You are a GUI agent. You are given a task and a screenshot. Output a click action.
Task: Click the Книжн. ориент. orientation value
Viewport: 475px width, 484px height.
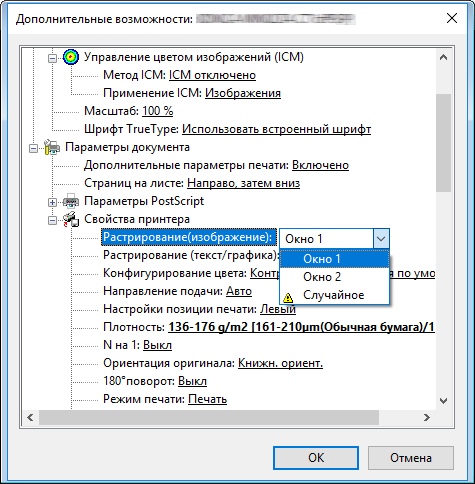pos(280,363)
